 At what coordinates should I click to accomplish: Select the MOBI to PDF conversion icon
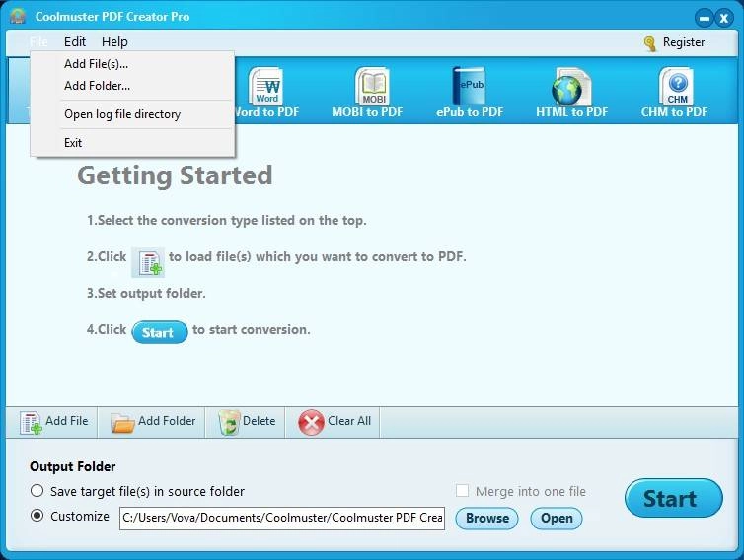tap(372, 87)
